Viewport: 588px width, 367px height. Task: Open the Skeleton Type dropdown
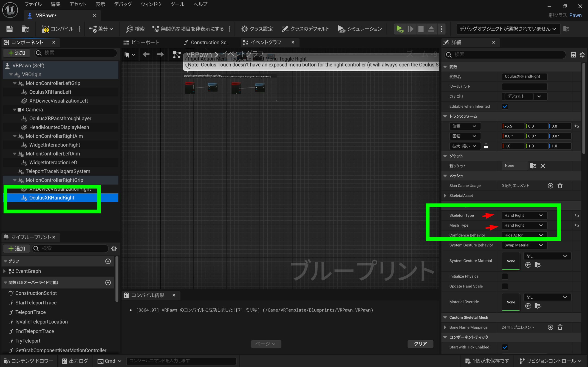click(524, 215)
